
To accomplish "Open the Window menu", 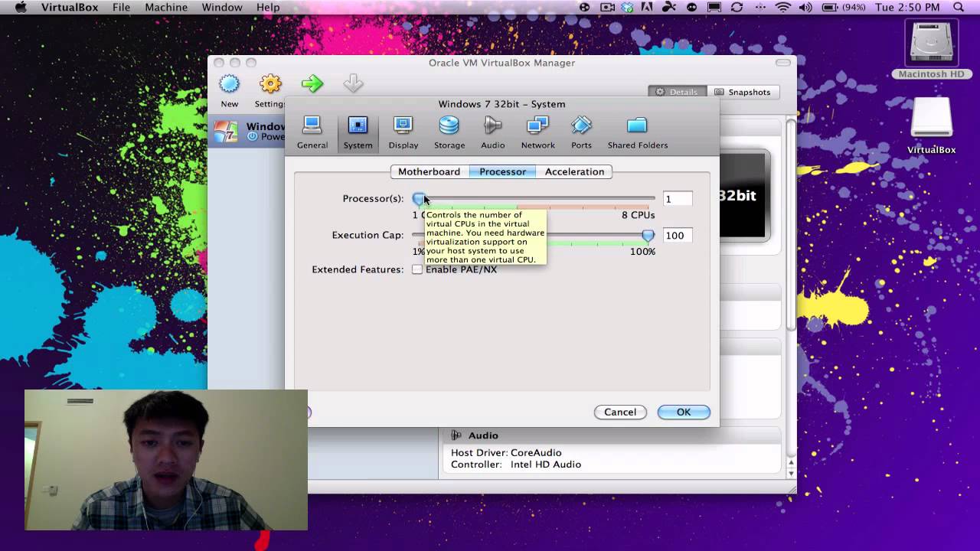I will [222, 8].
